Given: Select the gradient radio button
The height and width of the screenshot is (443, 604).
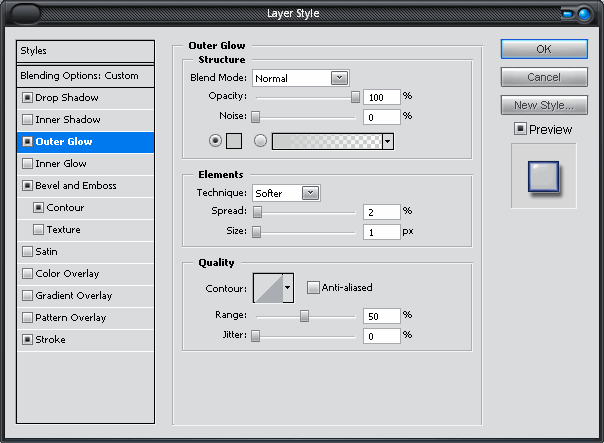Looking at the screenshot, I should click(x=261, y=141).
